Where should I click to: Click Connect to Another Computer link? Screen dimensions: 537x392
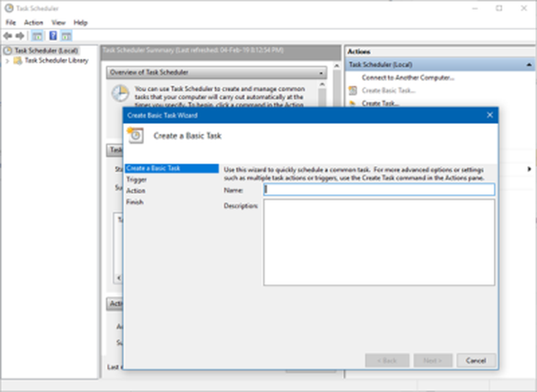point(408,77)
